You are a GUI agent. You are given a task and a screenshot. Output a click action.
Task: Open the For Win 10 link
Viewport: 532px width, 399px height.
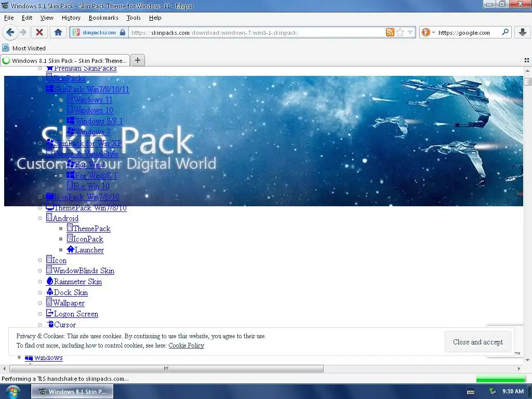tap(88, 186)
